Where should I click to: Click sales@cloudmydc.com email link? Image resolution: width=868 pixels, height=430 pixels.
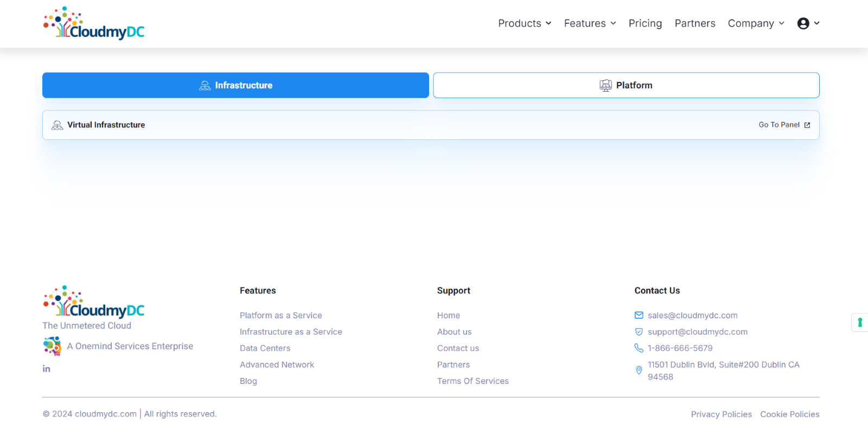pos(693,316)
